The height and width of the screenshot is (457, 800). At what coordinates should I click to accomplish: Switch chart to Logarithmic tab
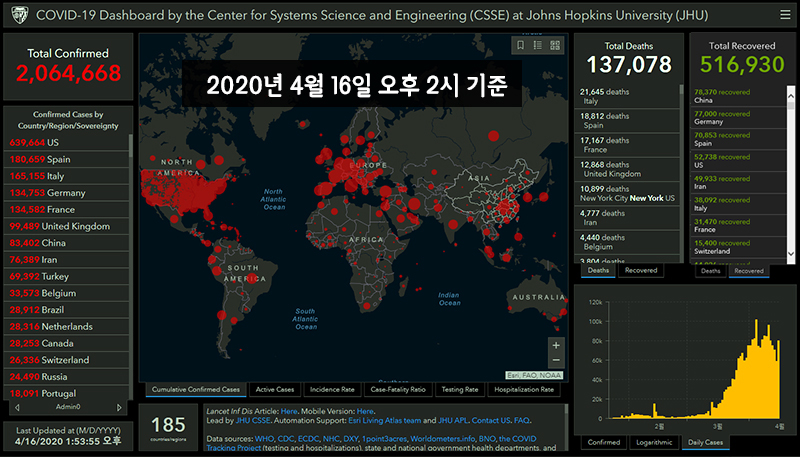tap(654, 442)
